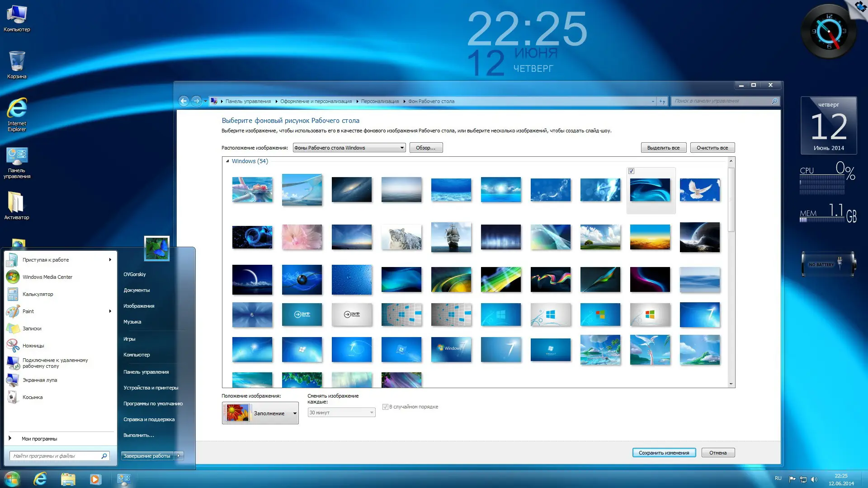Click Windows Media Player taskbar icon

pos(95,479)
